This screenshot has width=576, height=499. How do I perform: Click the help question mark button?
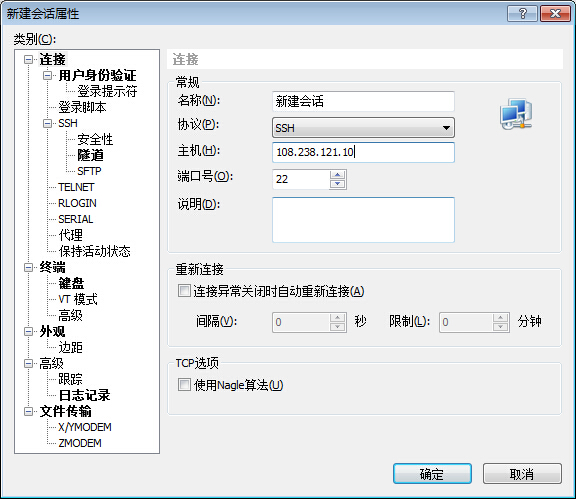pyautogui.click(x=522, y=14)
